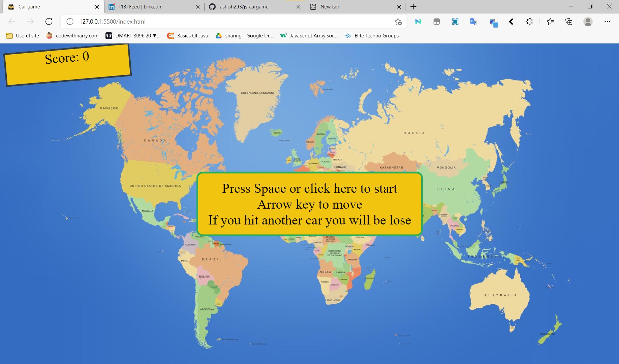Screen dimensions: 619x364
Task: Click the browser Forward arrow
Action: tap(30, 22)
